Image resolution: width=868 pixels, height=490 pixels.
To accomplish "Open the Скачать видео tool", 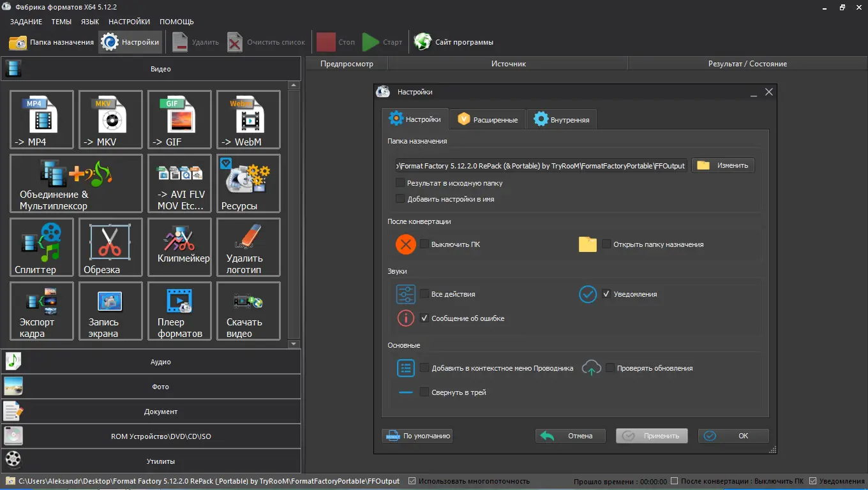I will pos(249,311).
